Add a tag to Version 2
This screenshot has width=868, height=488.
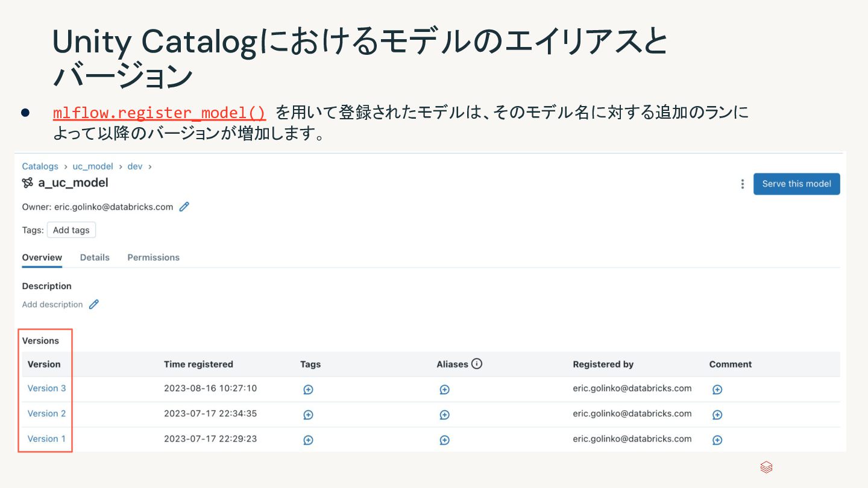[308, 414]
